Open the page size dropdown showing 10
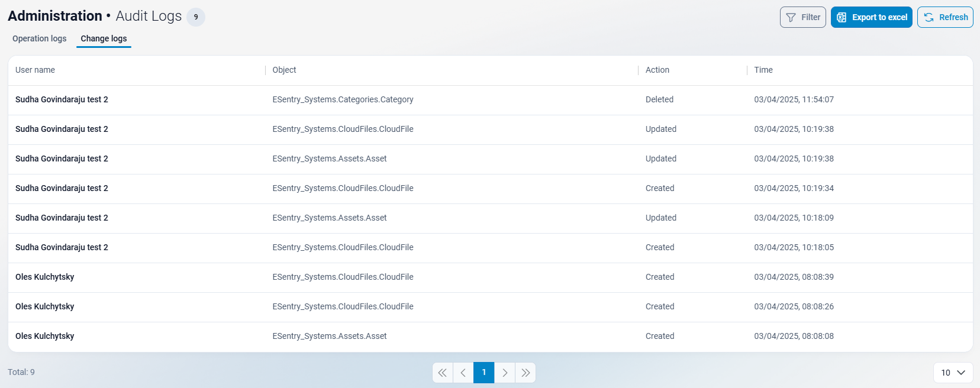This screenshot has height=388, width=980. (x=953, y=373)
